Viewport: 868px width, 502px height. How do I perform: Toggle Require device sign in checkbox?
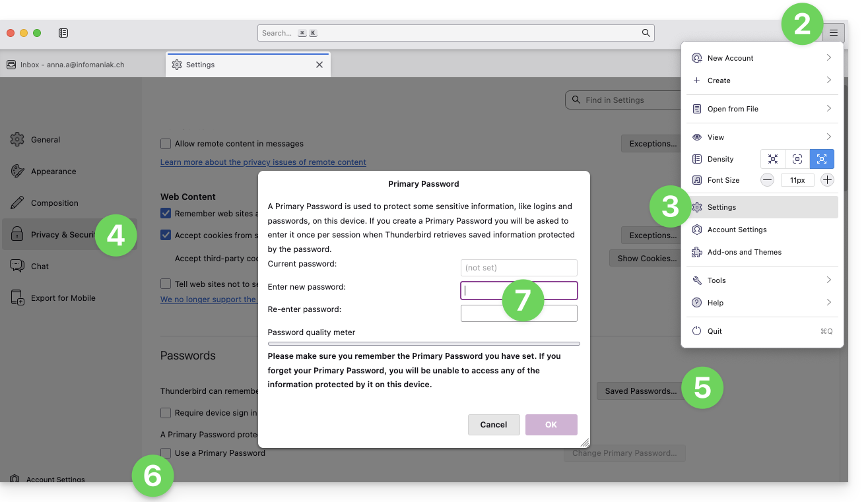166,413
